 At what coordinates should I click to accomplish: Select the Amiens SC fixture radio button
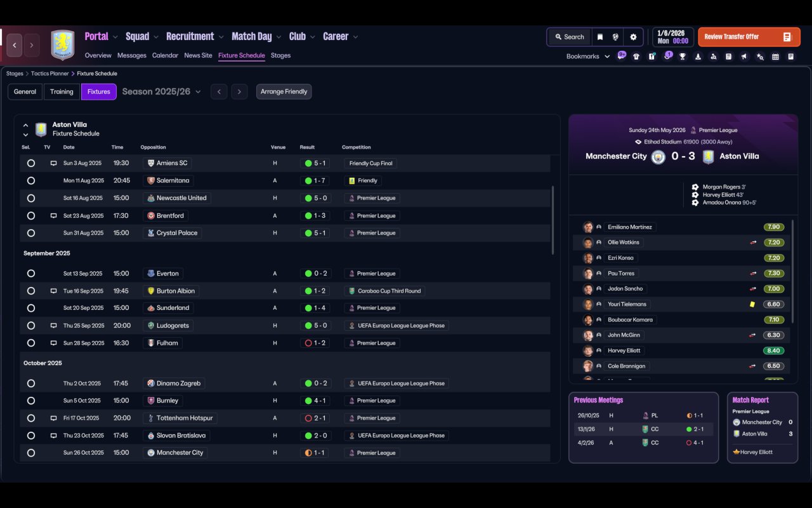(30, 163)
